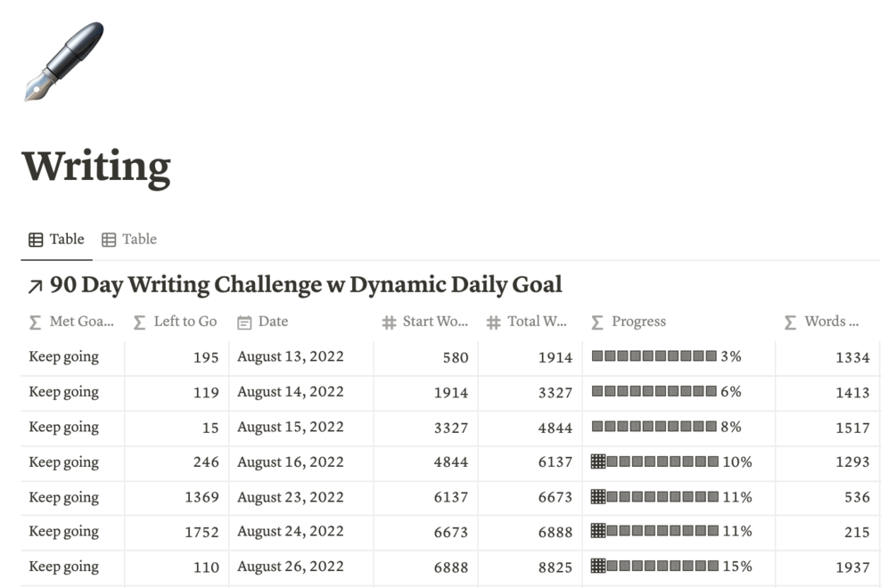Switch to the second Table tab
Viewport: 896px width, 588px height.
pos(138,239)
